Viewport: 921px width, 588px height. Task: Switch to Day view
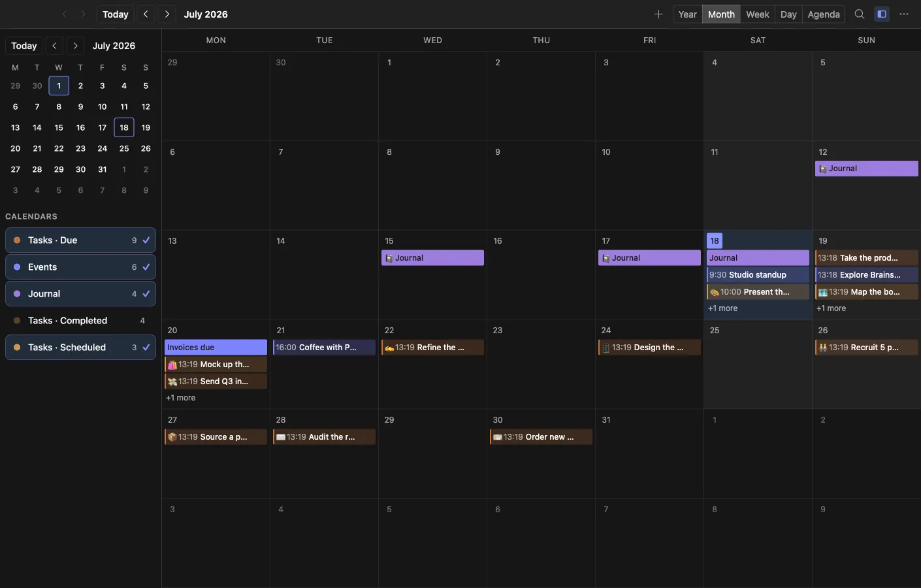[x=788, y=14]
